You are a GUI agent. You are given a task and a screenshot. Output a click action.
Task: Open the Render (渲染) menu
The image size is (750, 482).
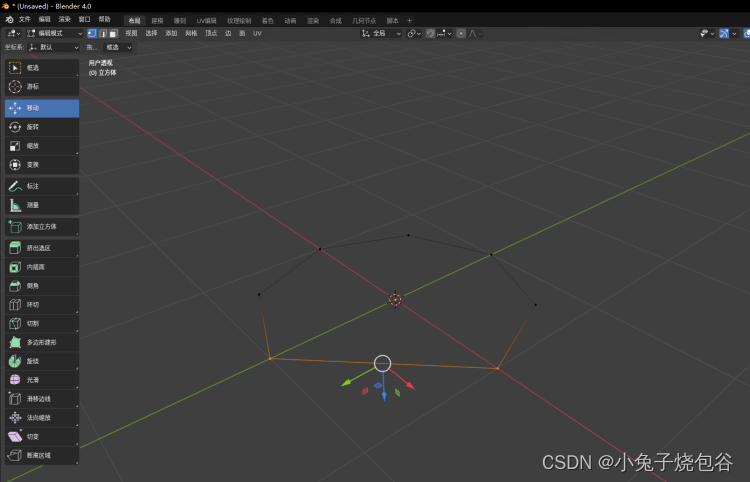tap(65, 20)
